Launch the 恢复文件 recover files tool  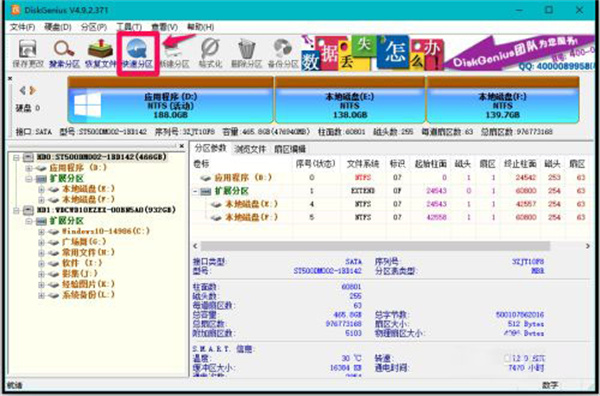point(100,54)
